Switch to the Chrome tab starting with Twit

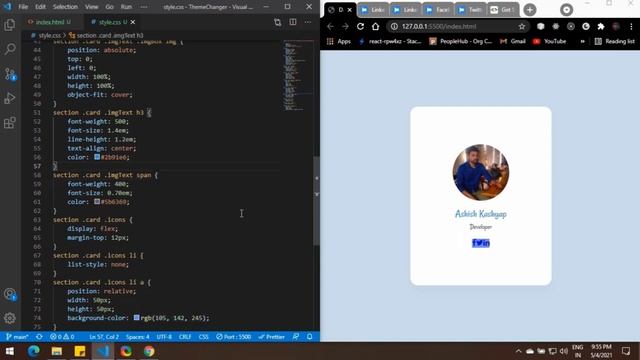tap(471, 10)
